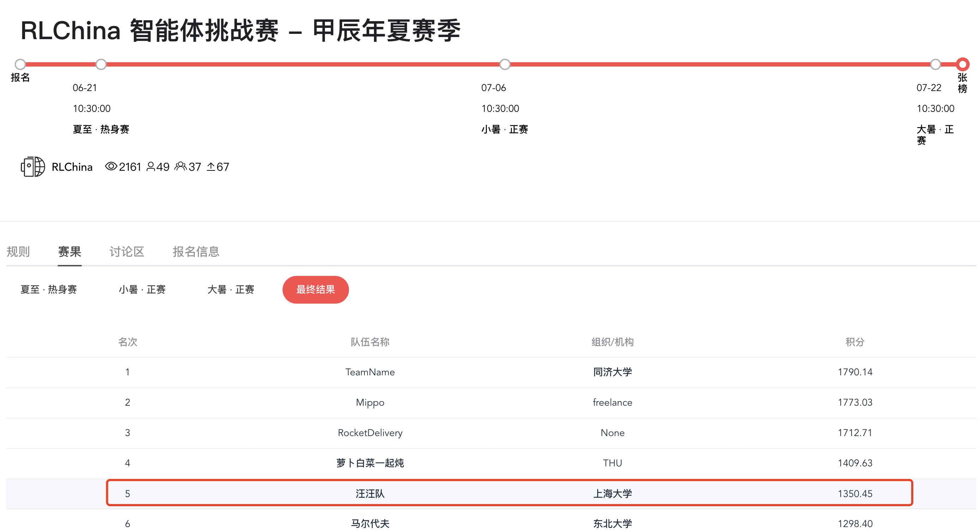Viewport: 980px width, 532px height.
Task: Click the score 1298.40
Action: point(855,524)
